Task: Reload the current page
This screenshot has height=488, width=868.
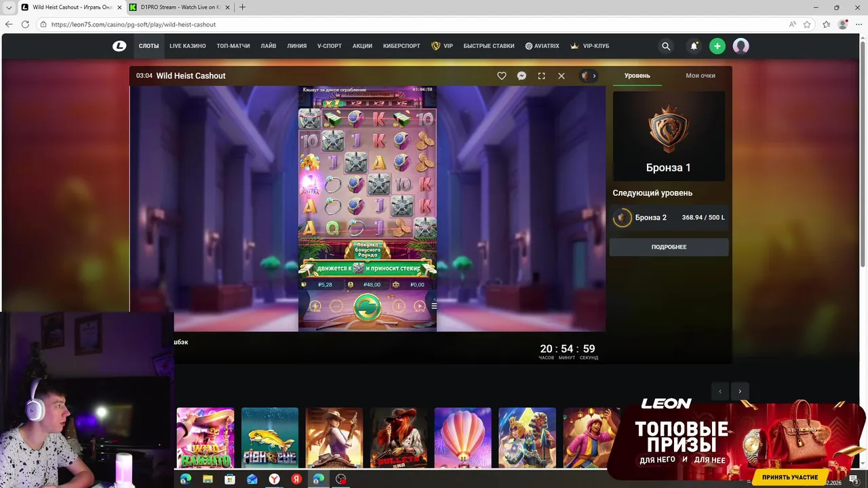Action: coord(25,24)
